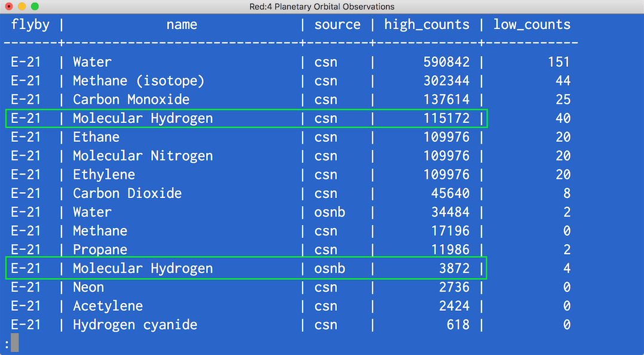Click the pager prompt cursor at bottom
This screenshot has width=644, height=355.
click(x=14, y=342)
